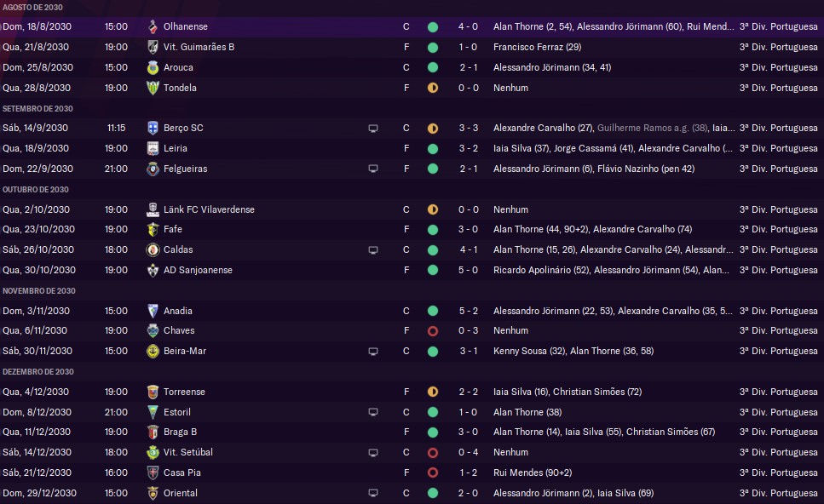This screenshot has width=824, height=504.
Task: Click the Braga B club crest
Action: 153,432
